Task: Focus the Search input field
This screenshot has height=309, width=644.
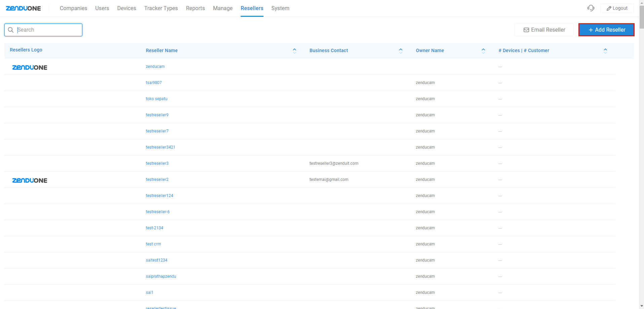Action: coord(48,30)
